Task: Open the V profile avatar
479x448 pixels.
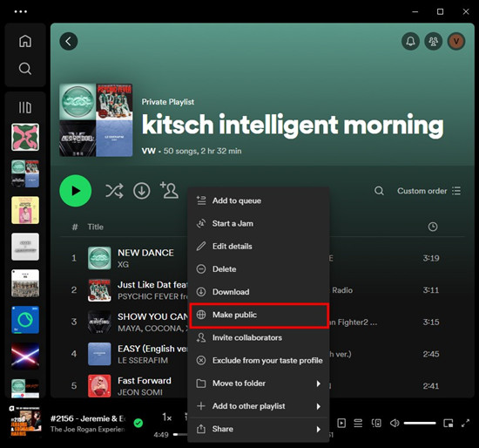Action: coord(456,41)
